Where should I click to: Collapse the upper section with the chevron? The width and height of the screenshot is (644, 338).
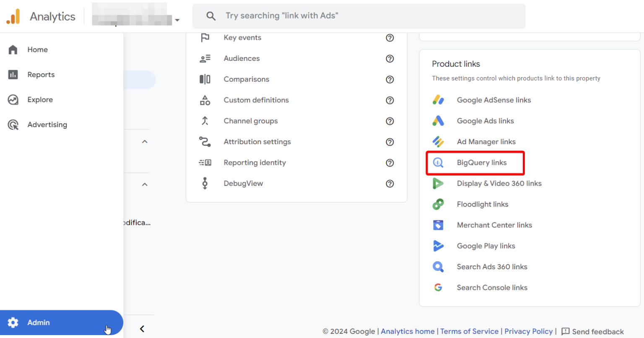tap(144, 141)
